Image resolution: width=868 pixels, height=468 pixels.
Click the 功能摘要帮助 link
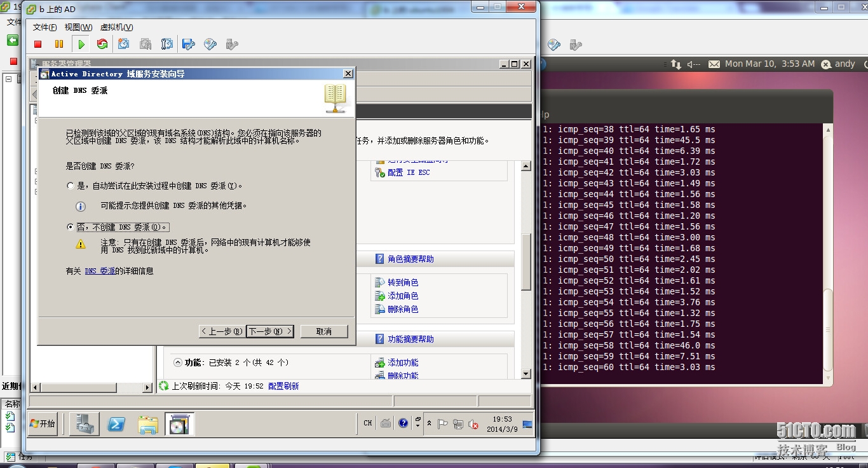(x=410, y=339)
